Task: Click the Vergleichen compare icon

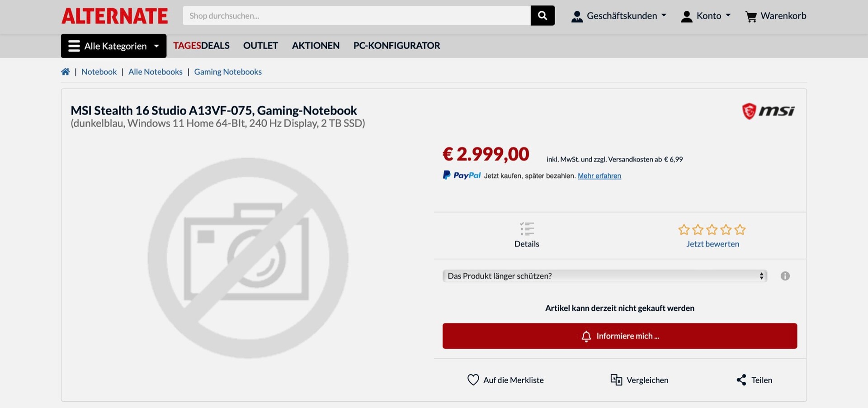Action: click(616, 380)
